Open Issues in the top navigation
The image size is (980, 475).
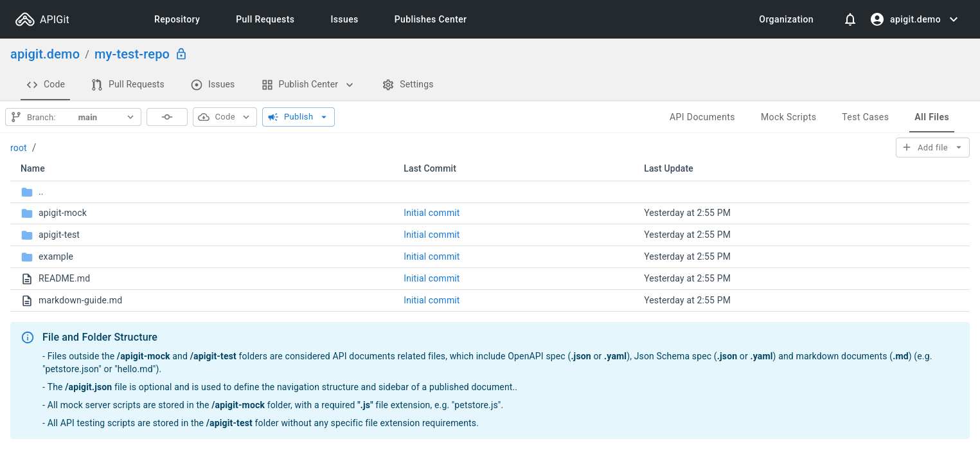(x=344, y=19)
